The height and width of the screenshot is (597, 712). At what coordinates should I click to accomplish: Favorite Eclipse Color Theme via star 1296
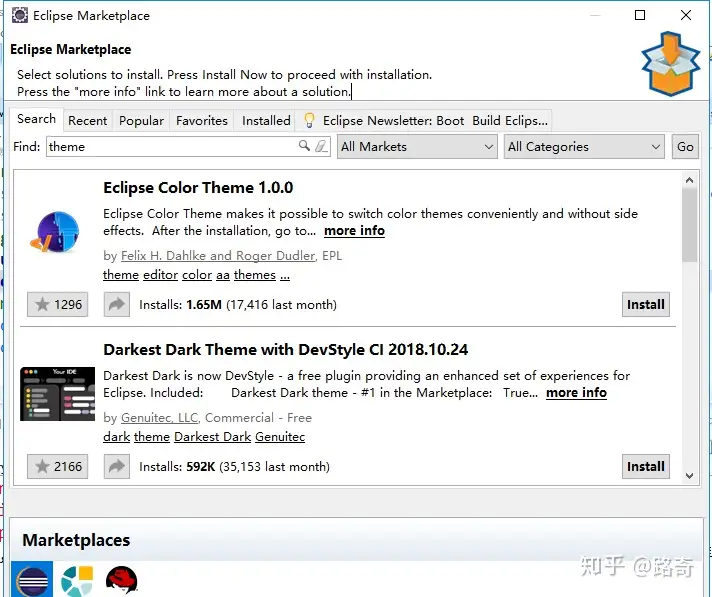58,304
